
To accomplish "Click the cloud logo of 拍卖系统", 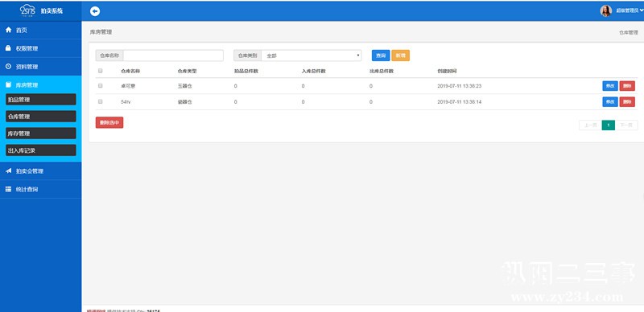I will (x=27, y=10).
